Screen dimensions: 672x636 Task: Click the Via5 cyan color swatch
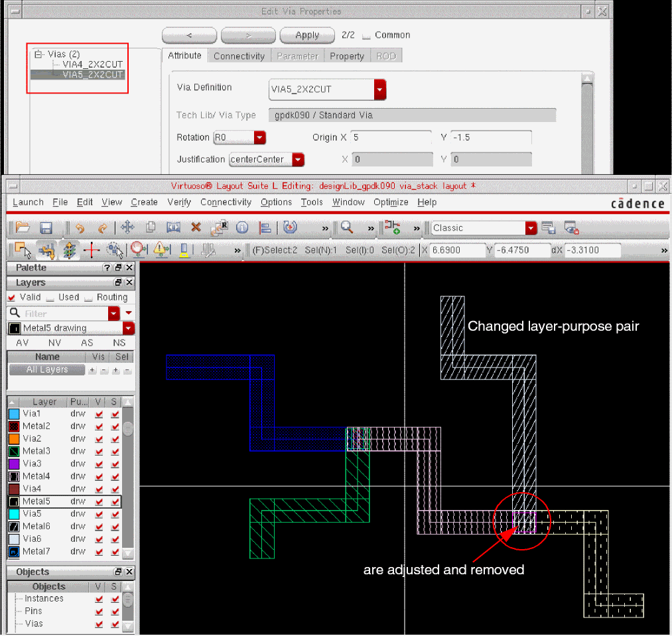coord(14,514)
